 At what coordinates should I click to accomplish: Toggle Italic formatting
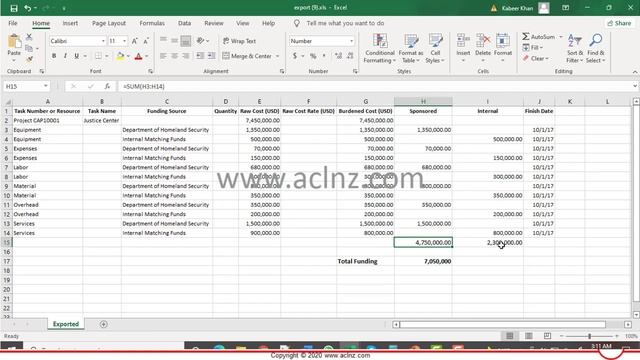point(65,56)
